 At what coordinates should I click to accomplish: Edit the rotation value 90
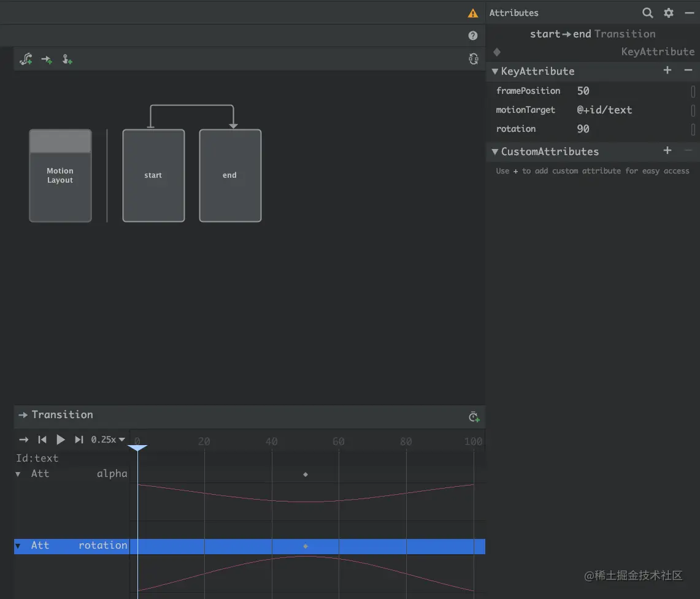tap(583, 129)
